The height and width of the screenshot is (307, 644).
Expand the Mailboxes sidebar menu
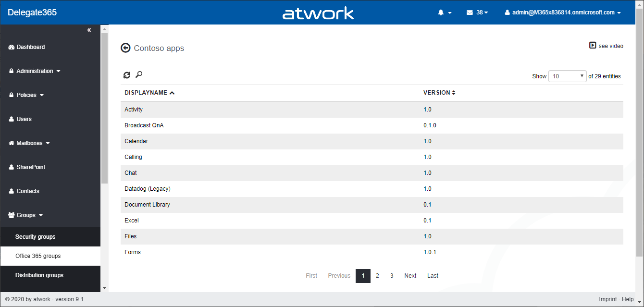(29, 143)
